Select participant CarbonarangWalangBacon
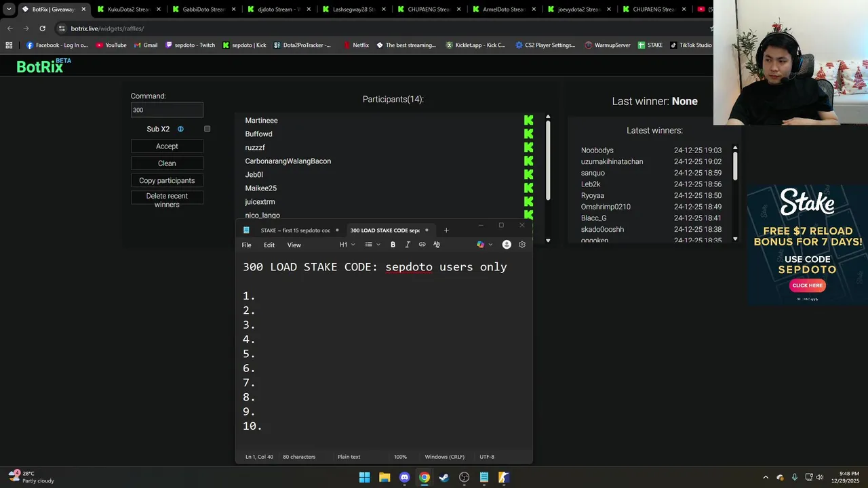 (288, 161)
